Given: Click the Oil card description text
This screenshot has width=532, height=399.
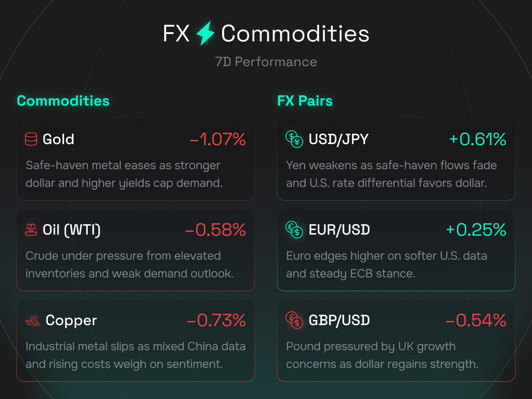Looking at the screenshot, I should [129, 265].
